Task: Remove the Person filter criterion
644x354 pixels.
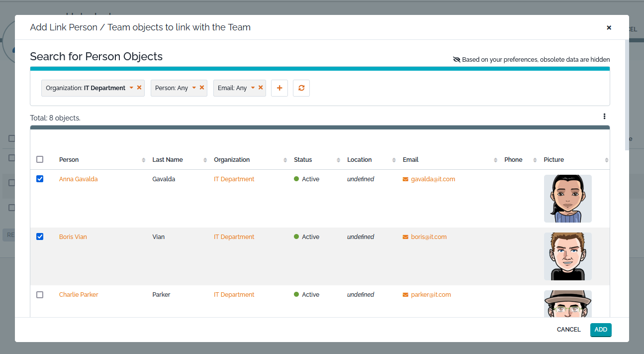Action: 201,88
